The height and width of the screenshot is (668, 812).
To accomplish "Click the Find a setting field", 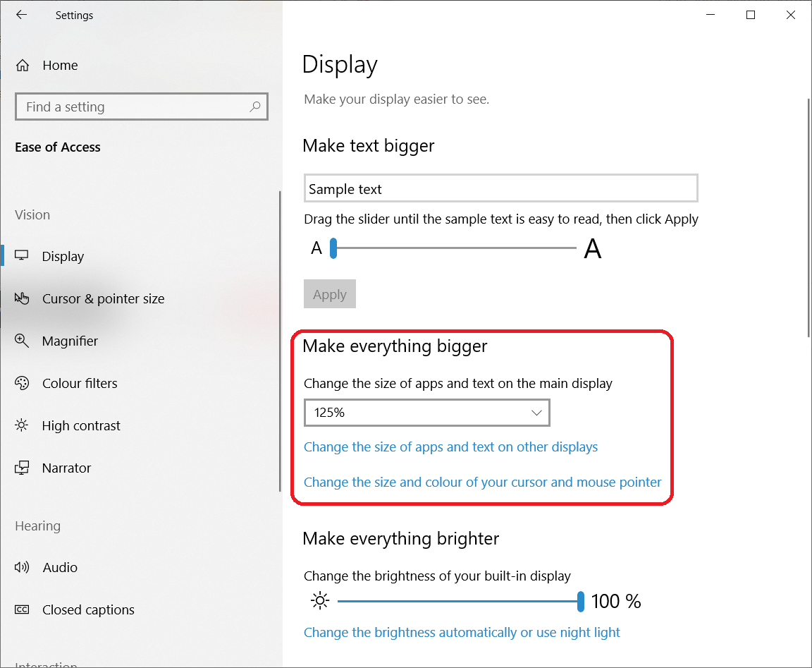I will pos(134,107).
